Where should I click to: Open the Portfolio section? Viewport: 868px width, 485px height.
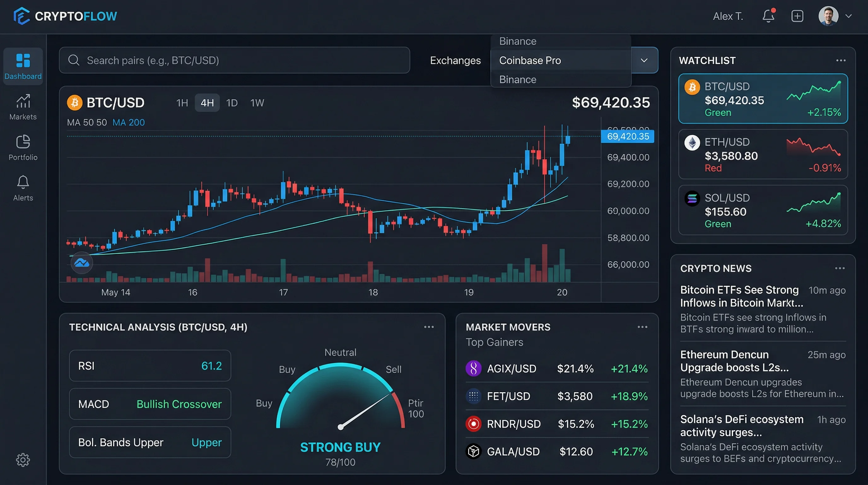coord(23,148)
